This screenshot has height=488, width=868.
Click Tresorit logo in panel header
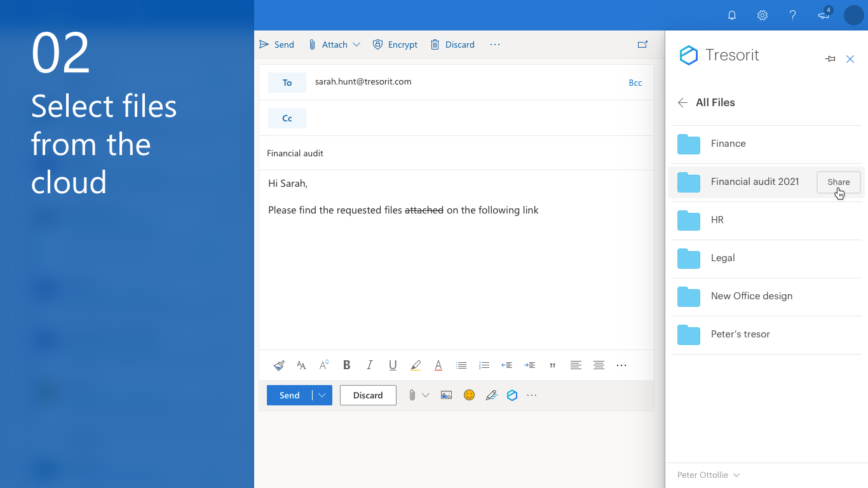click(719, 55)
